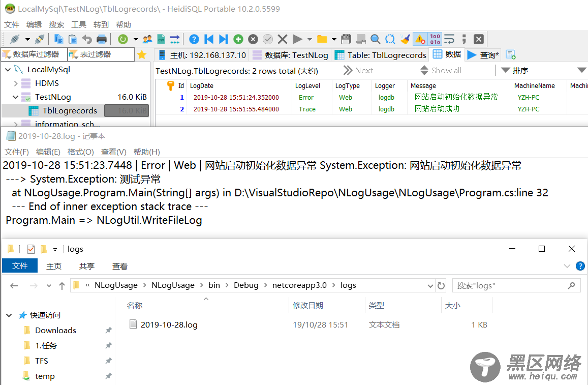Click the LogDate column header

point(202,85)
